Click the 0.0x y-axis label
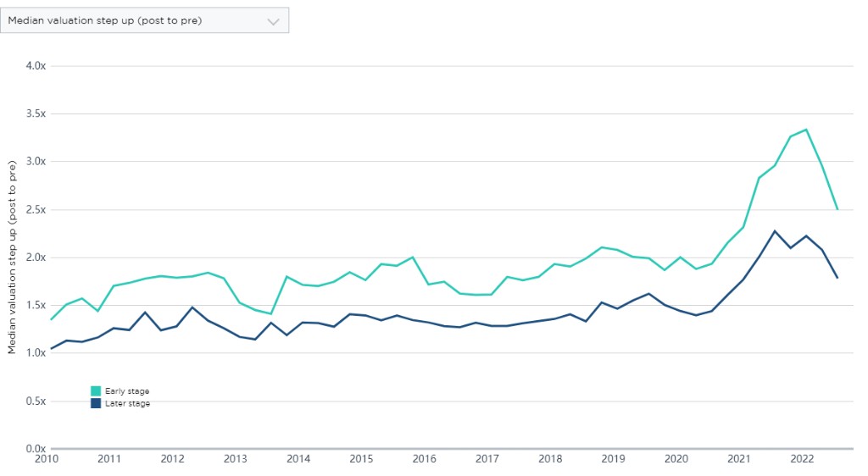The height and width of the screenshot is (476, 868). tap(34, 449)
